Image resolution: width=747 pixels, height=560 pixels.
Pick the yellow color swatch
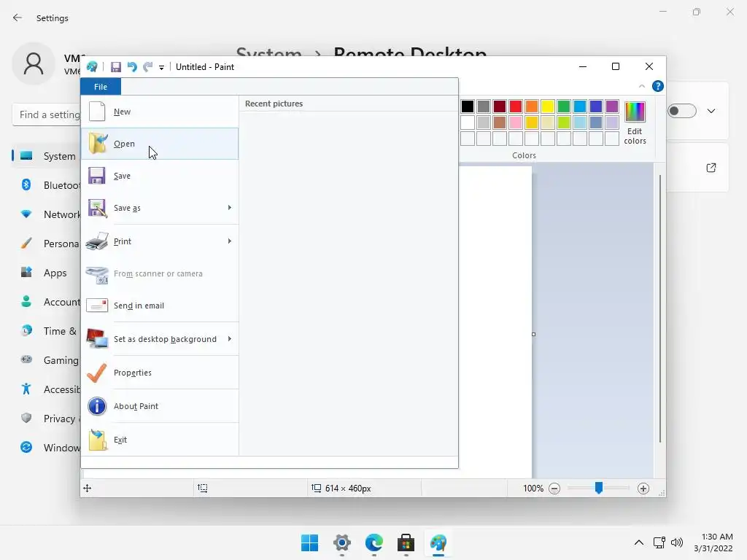tap(548, 106)
